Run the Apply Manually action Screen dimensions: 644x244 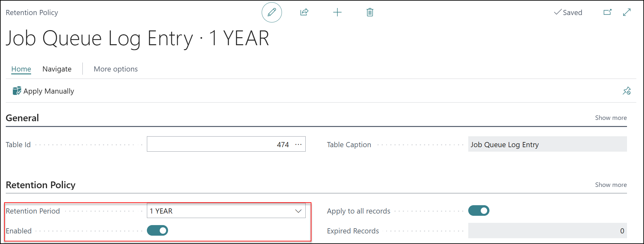tap(48, 91)
